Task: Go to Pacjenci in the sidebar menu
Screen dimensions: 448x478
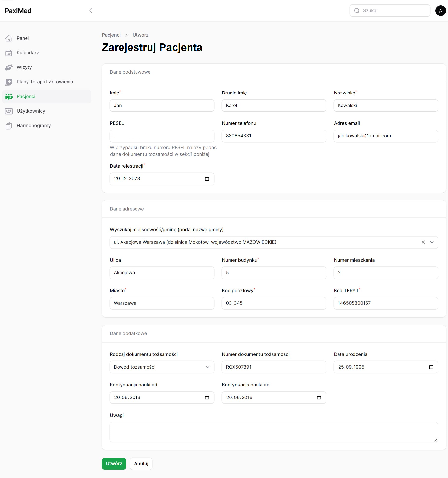Action: pos(26,97)
